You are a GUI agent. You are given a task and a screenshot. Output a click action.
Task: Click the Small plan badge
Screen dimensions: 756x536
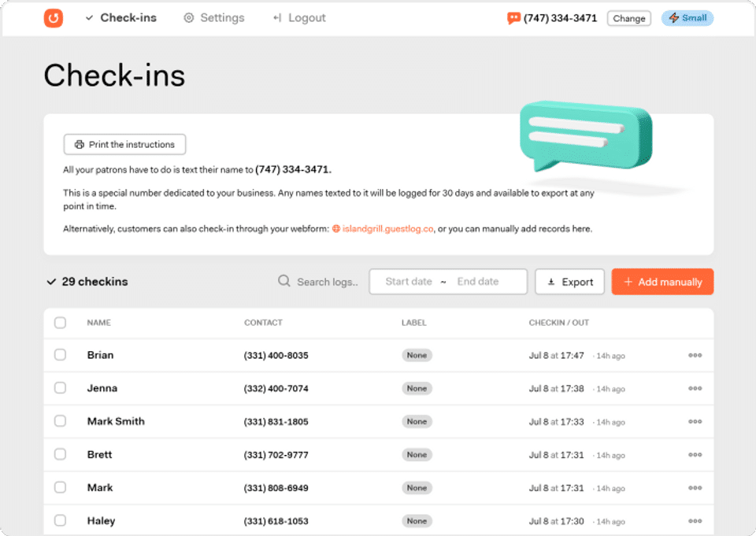point(687,18)
